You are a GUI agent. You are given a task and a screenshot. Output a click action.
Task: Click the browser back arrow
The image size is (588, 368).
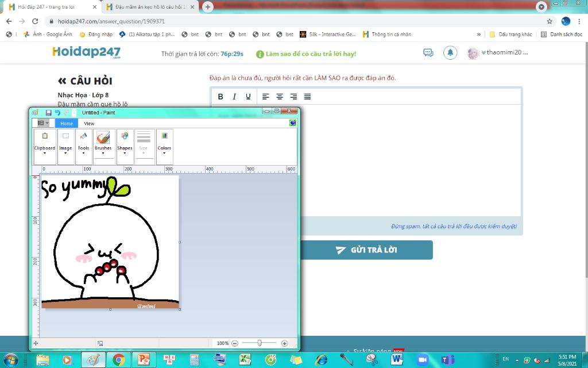9,21
